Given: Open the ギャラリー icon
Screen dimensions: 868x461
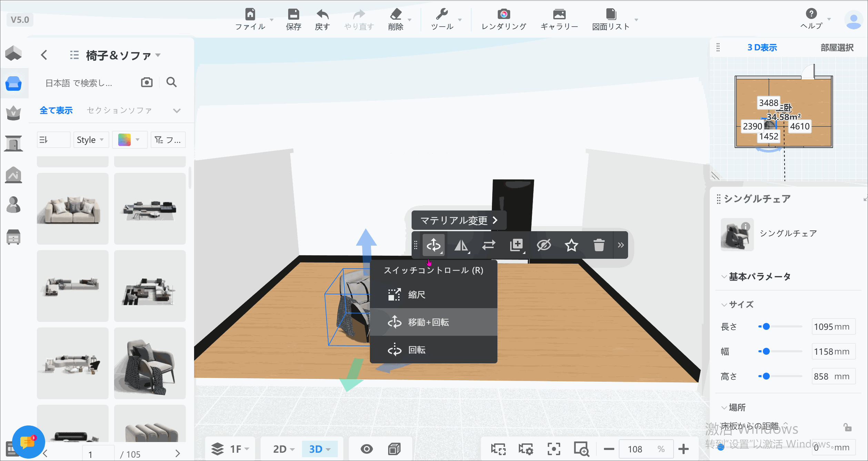Looking at the screenshot, I should pos(559,14).
